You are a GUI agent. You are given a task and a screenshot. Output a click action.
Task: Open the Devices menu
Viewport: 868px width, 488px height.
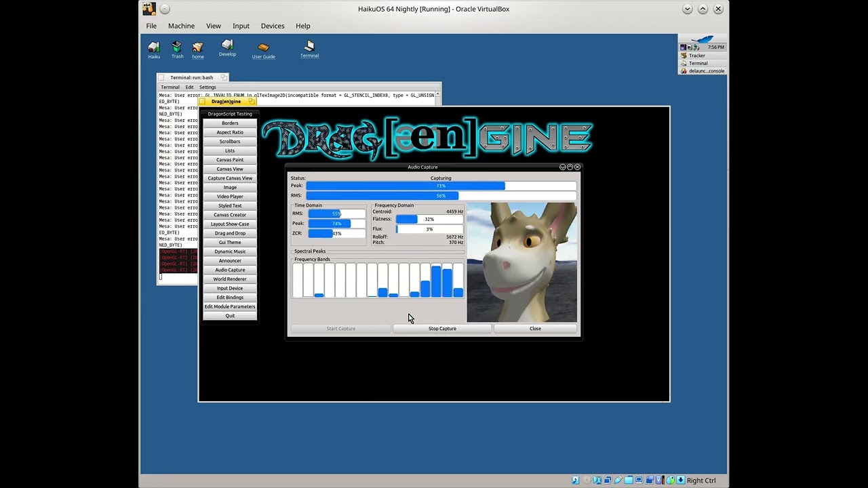[x=273, y=26]
